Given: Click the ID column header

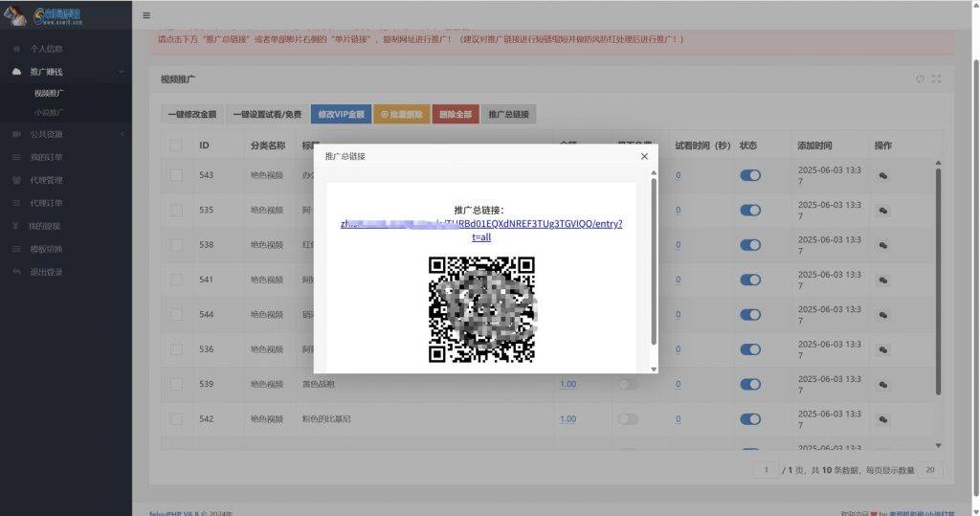Looking at the screenshot, I should (x=205, y=146).
